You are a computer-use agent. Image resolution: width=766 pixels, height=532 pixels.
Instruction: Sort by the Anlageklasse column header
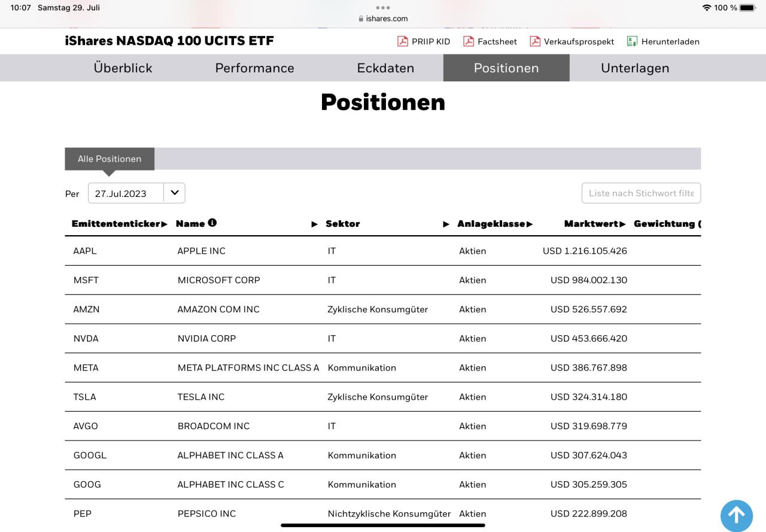[x=495, y=224]
